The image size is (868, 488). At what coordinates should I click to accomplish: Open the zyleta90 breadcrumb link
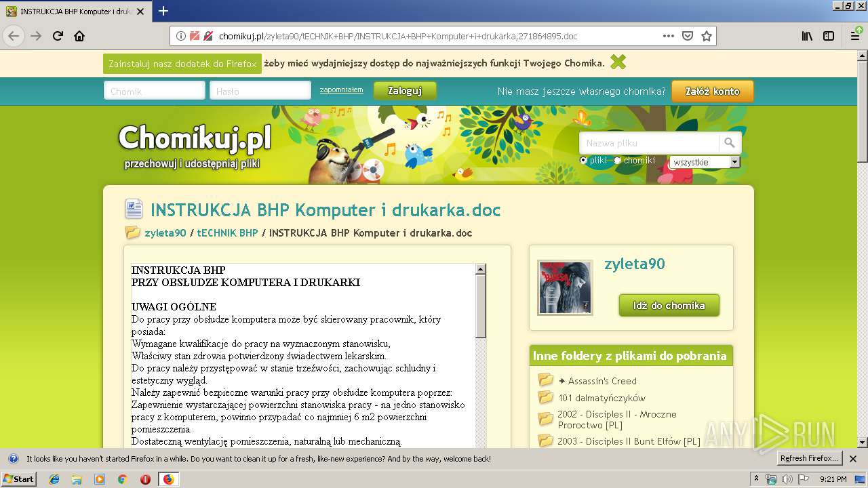pyautogui.click(x=165, y=232)
